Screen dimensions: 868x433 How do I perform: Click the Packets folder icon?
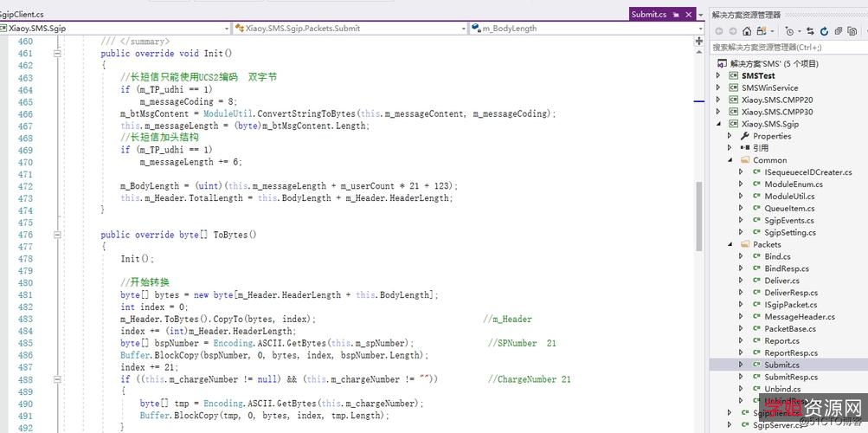pos(744,244)
